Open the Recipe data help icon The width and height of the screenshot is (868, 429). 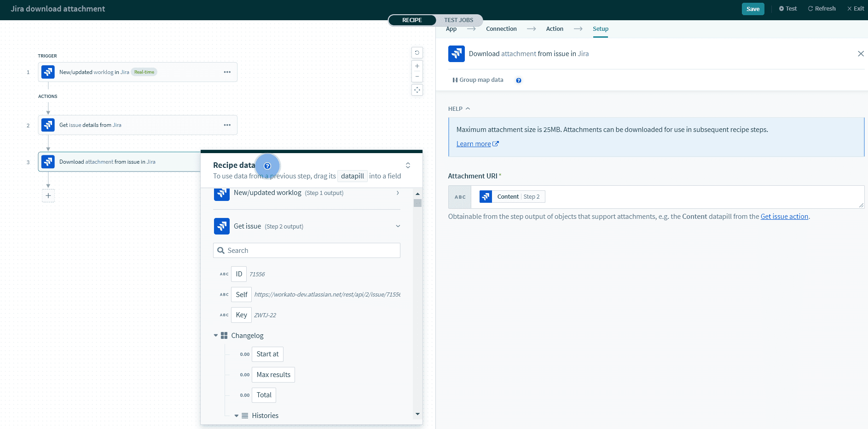coord(267,166)
